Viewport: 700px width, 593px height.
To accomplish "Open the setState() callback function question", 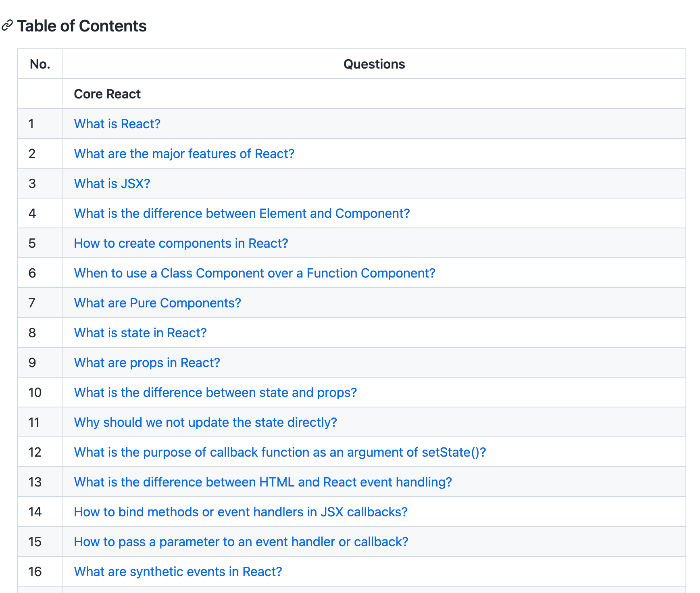I will [280, 452].
